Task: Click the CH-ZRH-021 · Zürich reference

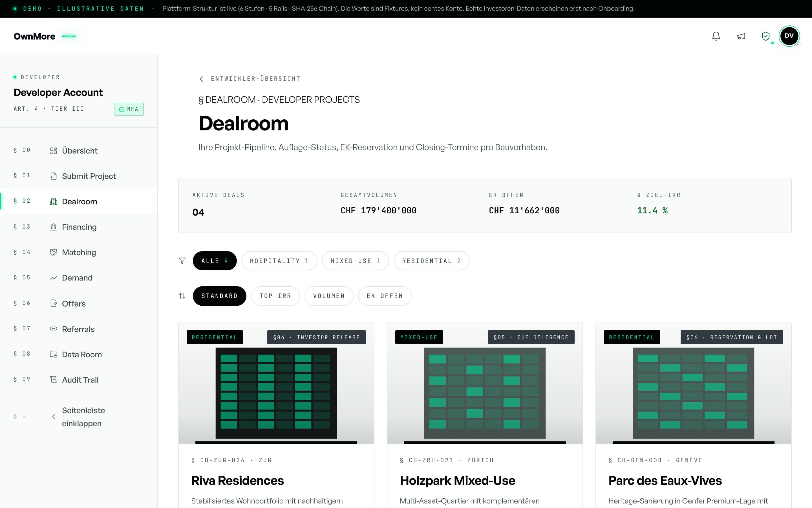Action: pos(447,460)
